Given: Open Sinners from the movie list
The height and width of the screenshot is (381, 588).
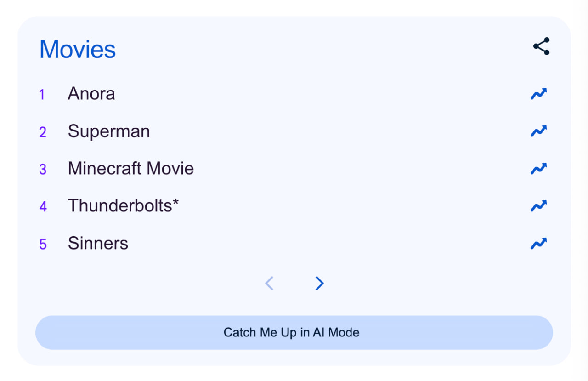Looking at the screenshot, I should [98, 243].
